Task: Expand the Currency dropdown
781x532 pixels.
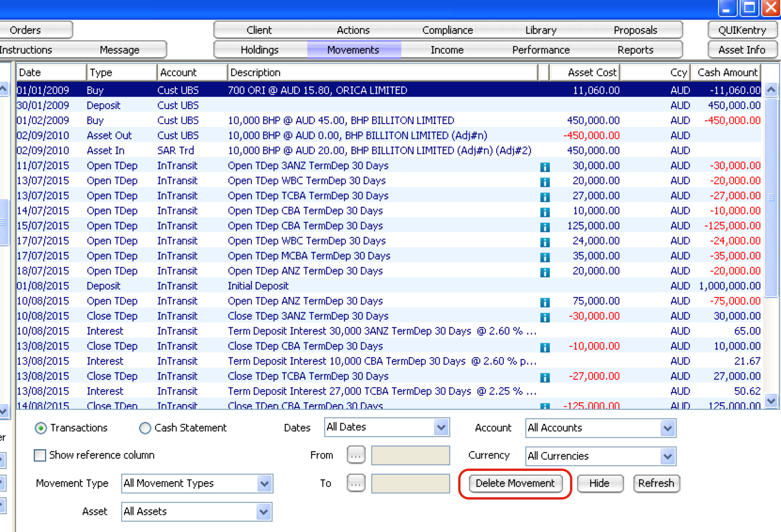Action: pos(668,456)
